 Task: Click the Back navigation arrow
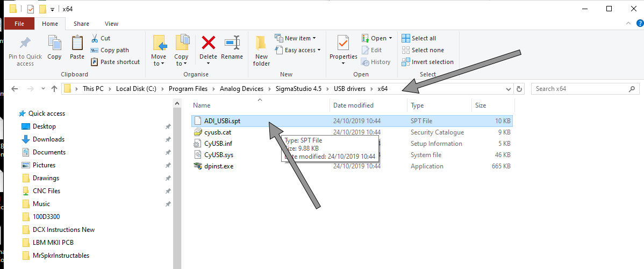(x=15, y=89)
